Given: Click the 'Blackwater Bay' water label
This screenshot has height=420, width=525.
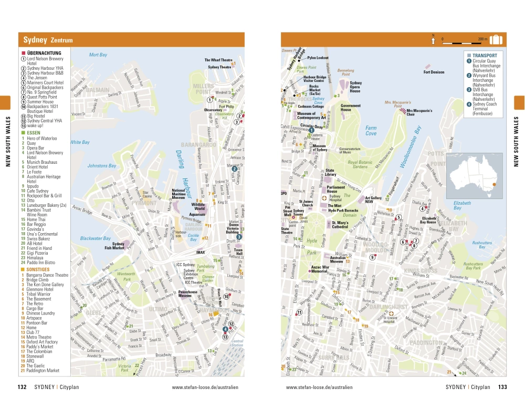Looking at the screenshot, I should click(95, 238).
